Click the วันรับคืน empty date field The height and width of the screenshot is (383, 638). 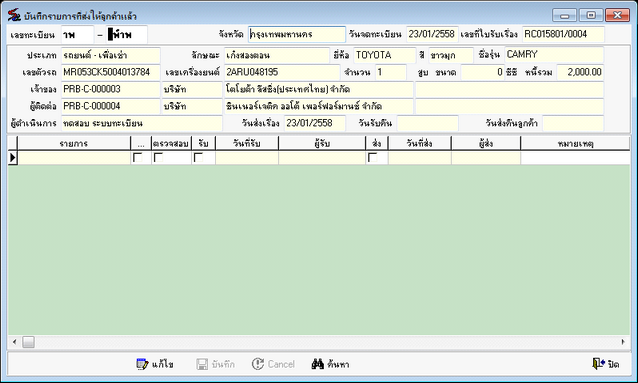[x=428, y=123]
